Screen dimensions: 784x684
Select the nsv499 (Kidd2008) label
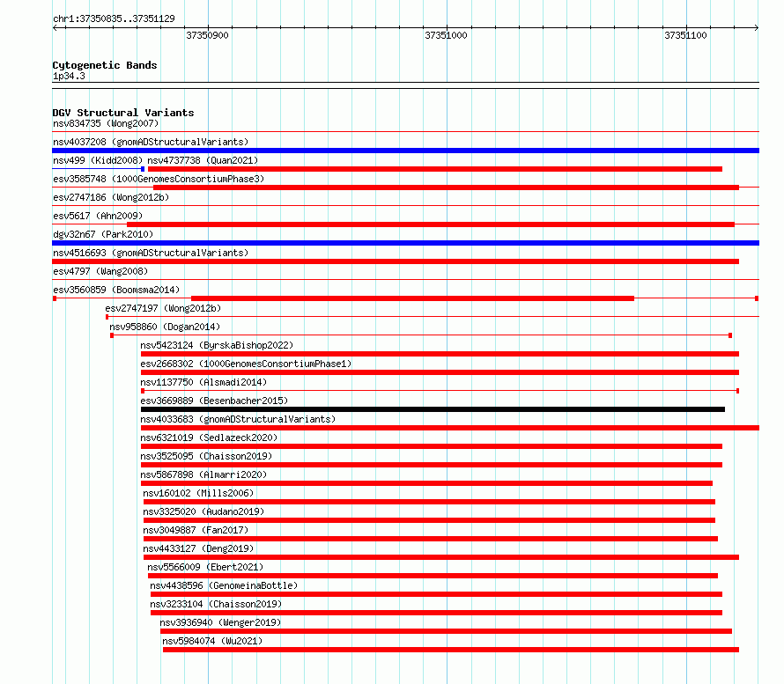[98, 160]
